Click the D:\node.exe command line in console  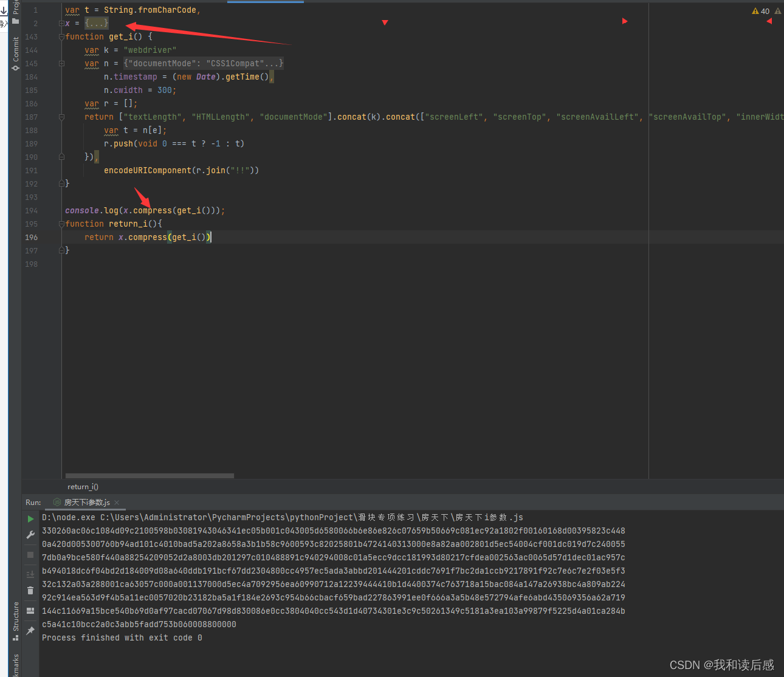pos(283,517)
